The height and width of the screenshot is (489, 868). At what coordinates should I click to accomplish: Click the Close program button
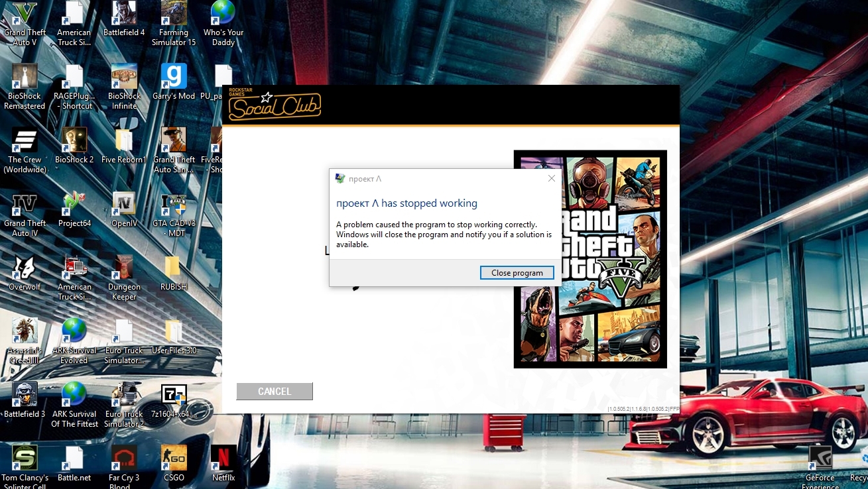[x=517, y=273]
